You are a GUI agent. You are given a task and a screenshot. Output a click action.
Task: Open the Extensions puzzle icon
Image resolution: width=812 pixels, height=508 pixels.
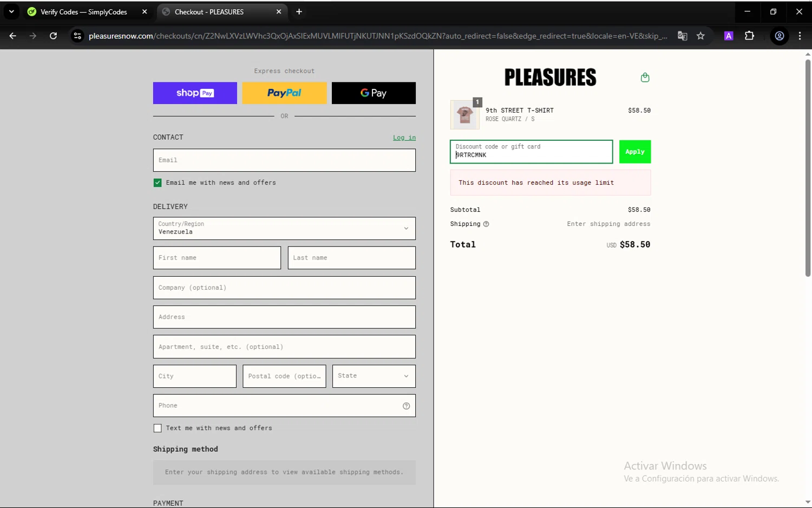749,36
